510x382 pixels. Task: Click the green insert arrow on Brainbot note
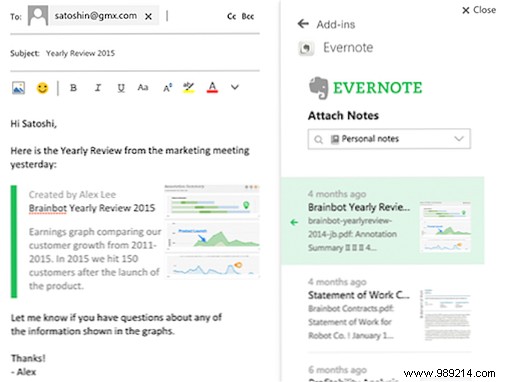tap(294, 222)
